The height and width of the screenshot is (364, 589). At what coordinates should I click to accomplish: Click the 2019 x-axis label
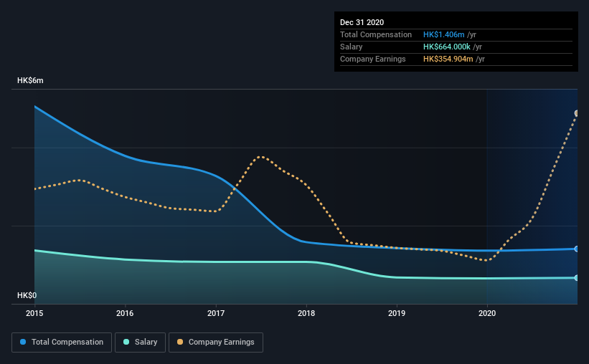coord(397,313)
